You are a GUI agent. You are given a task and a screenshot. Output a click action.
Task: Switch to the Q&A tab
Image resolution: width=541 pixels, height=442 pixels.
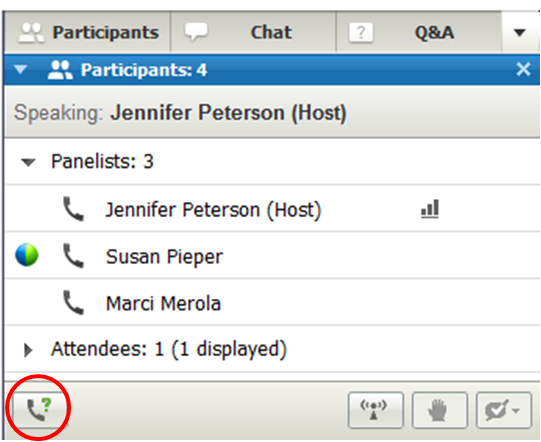pyautogui.click(x=419, y=32)
